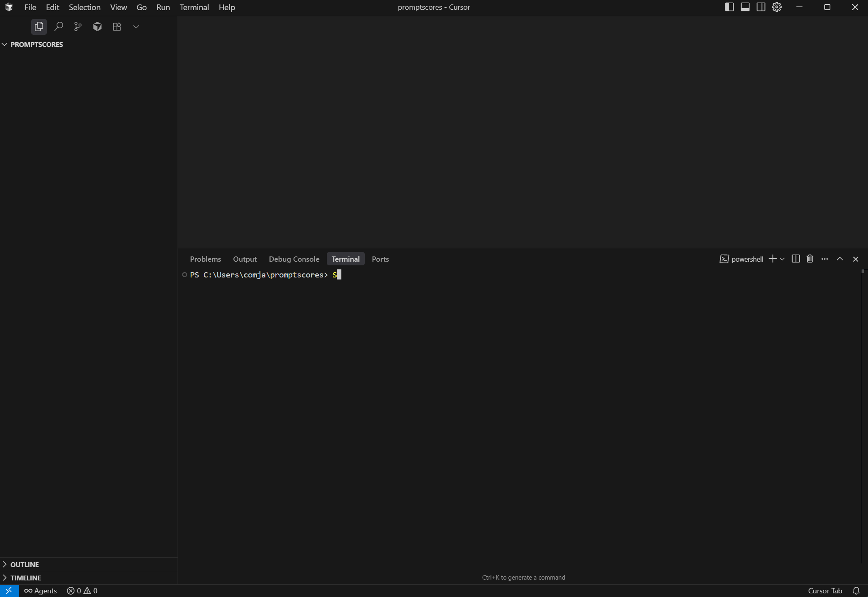Image resolution: width=868 pixels, height=597 pixels.
Task: Open the Terminal menu in the menu bar
Action: point(195,7)
